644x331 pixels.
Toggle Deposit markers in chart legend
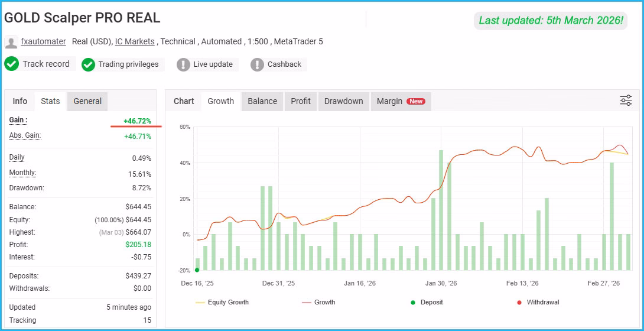(427, 302)
